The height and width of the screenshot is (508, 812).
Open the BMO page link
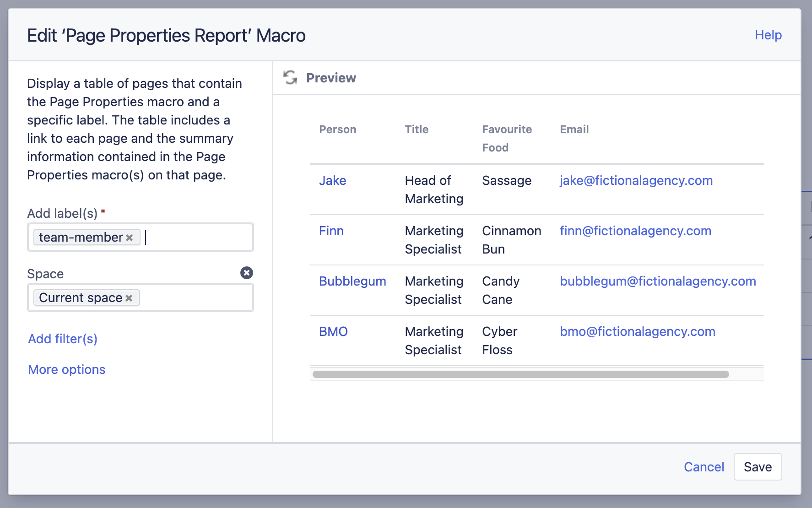(333, 331)
